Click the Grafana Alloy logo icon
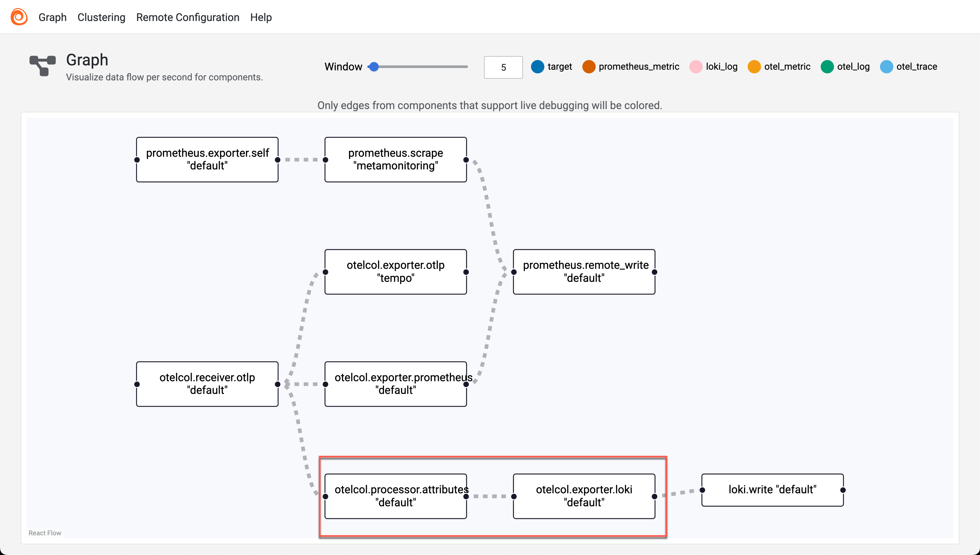Screen dimensions: 980x555 (19, 17)
